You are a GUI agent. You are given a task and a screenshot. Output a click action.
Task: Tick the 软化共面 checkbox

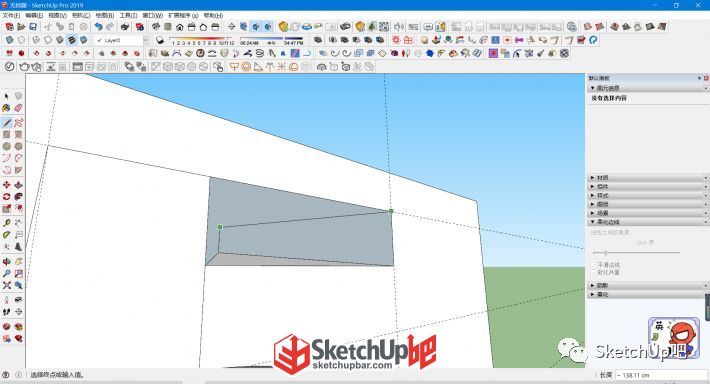pyautogui.click(x=594, y=273)
